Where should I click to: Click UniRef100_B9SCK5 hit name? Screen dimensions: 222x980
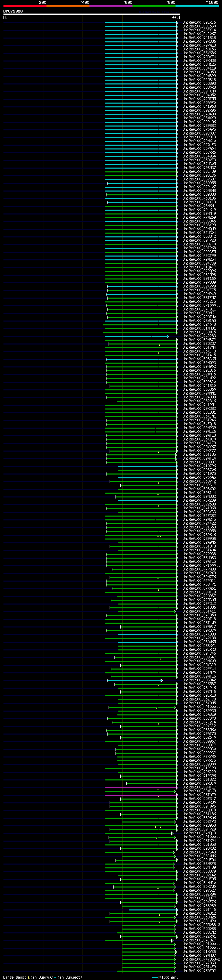199,359
